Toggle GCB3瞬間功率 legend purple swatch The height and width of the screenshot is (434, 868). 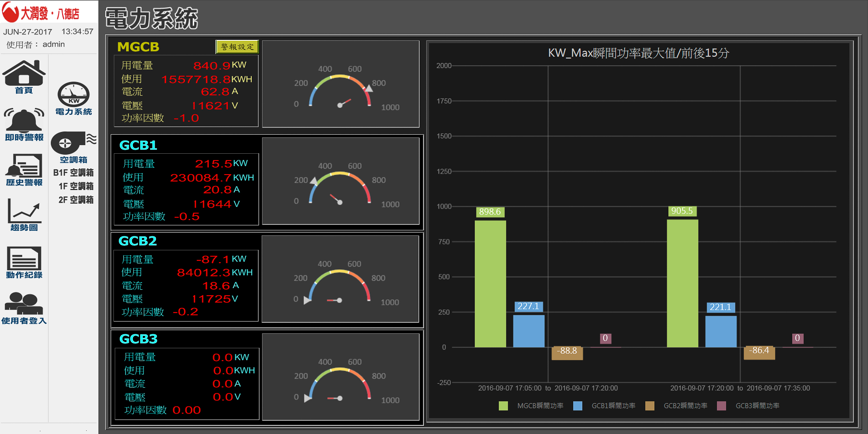(721, 406)
